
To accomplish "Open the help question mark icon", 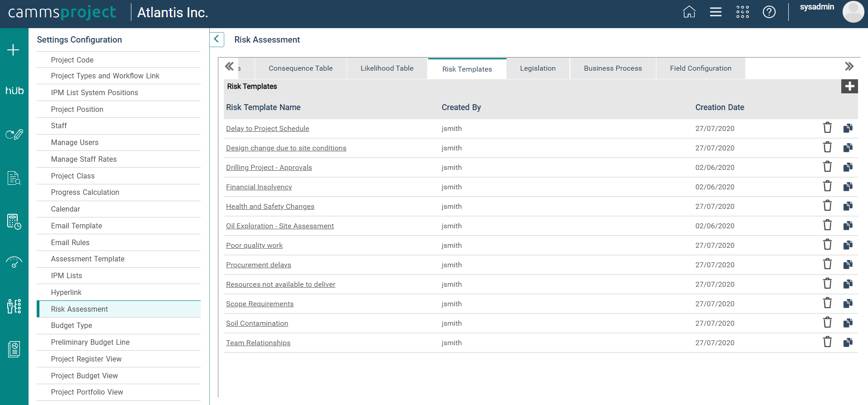I will 769,12.
